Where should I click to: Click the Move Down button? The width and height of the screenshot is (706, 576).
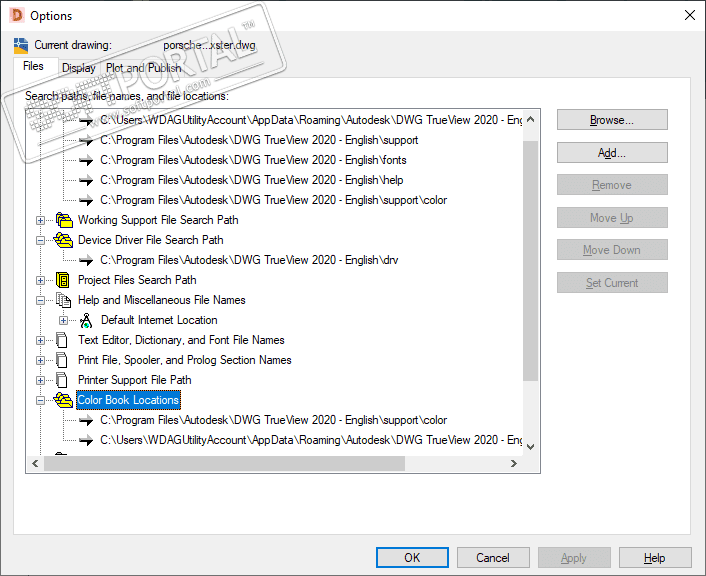click(612, 250)
